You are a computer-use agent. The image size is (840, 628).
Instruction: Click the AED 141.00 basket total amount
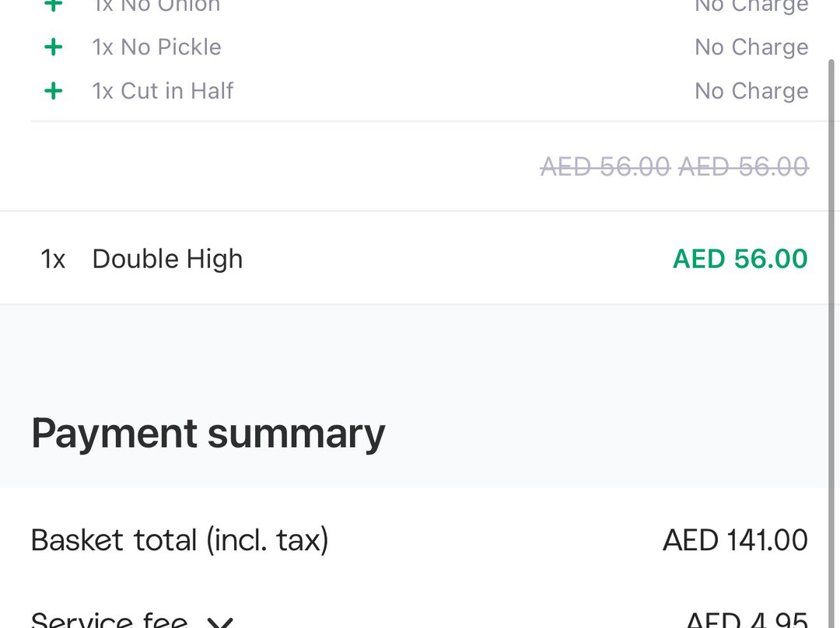pos(735,540)
